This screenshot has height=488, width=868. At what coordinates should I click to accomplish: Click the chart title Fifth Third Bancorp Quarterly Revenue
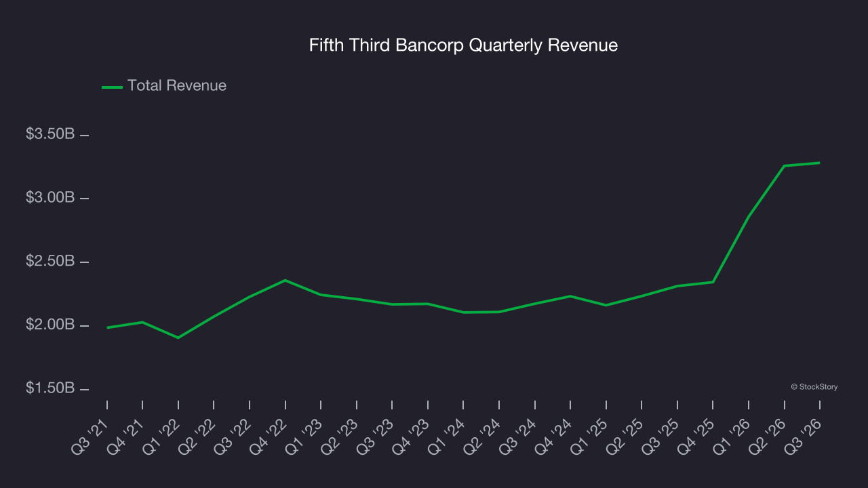pyautogui.click(x=463, y=45)
